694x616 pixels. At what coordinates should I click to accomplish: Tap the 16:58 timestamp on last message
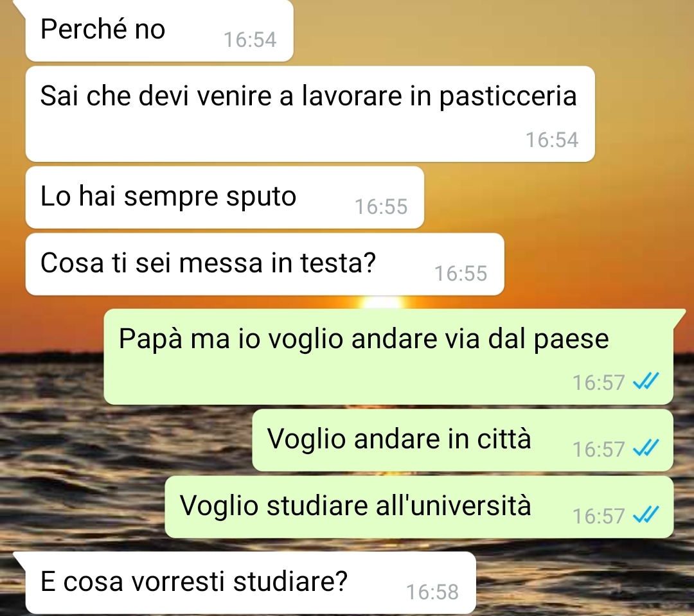point(432,592)
